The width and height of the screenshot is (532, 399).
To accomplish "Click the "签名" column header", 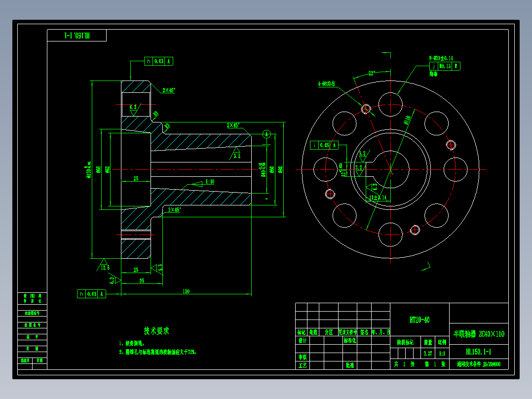I will 364,332.
